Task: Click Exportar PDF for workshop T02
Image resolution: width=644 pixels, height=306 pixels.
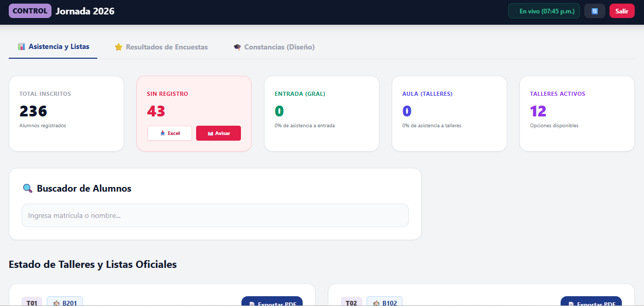Action: click(591, 301)
